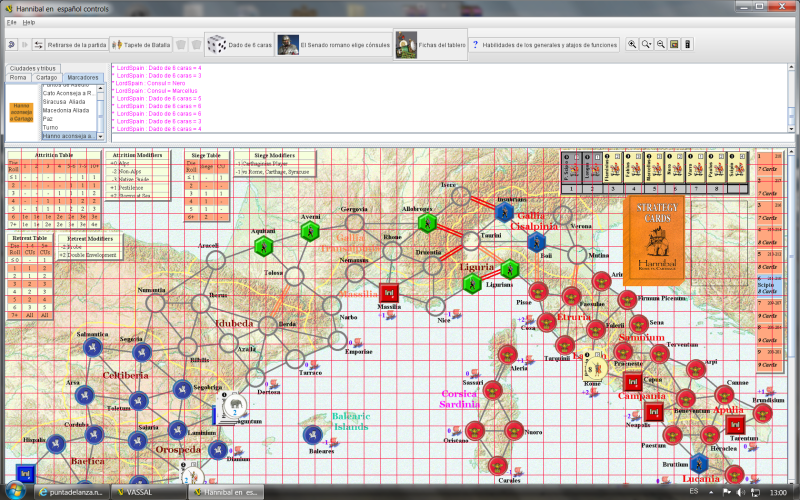Click the green Allobroges tribe hexagon

click(x=427, y=223)
